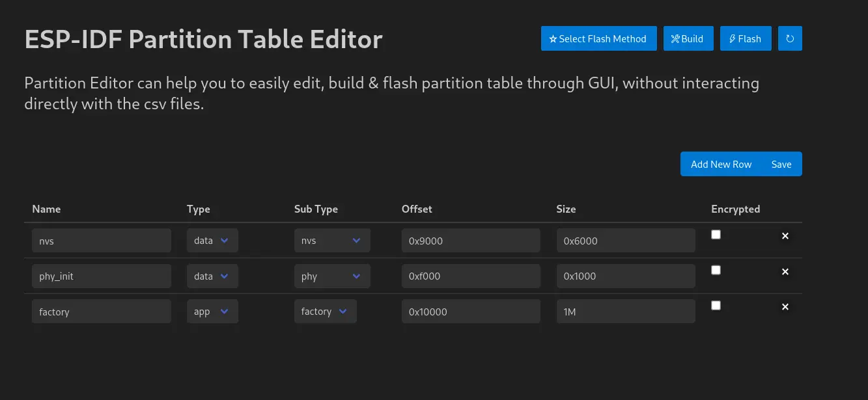Enable Encrypted for the phy_init partition
Image resolution: width=868 pixels, height=400 pixels.
pyautogui.click(x=716, y=269)
